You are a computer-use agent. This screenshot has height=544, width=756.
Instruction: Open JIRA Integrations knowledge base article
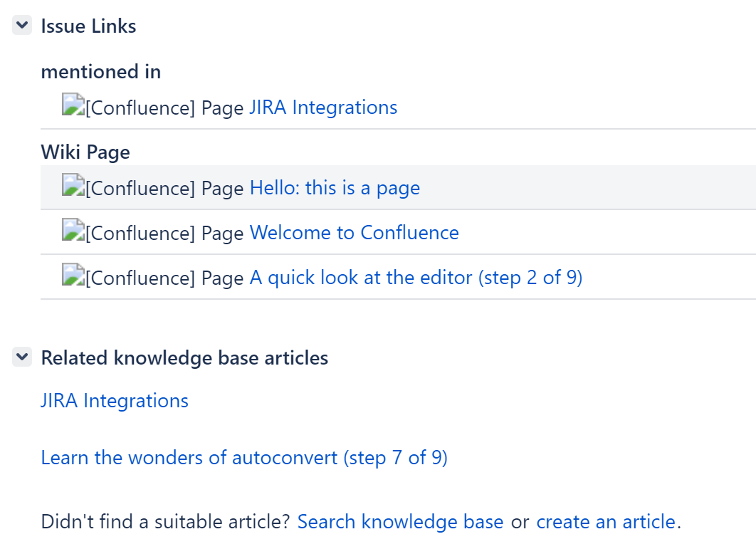115,401
